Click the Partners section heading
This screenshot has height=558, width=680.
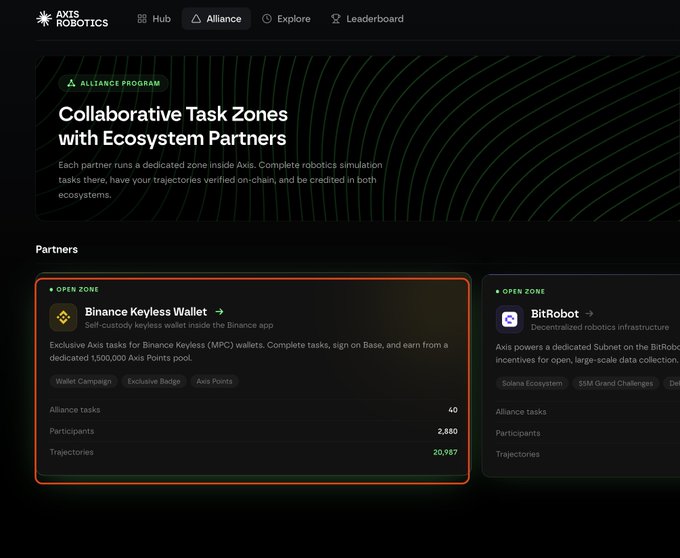tap(57, 249)
